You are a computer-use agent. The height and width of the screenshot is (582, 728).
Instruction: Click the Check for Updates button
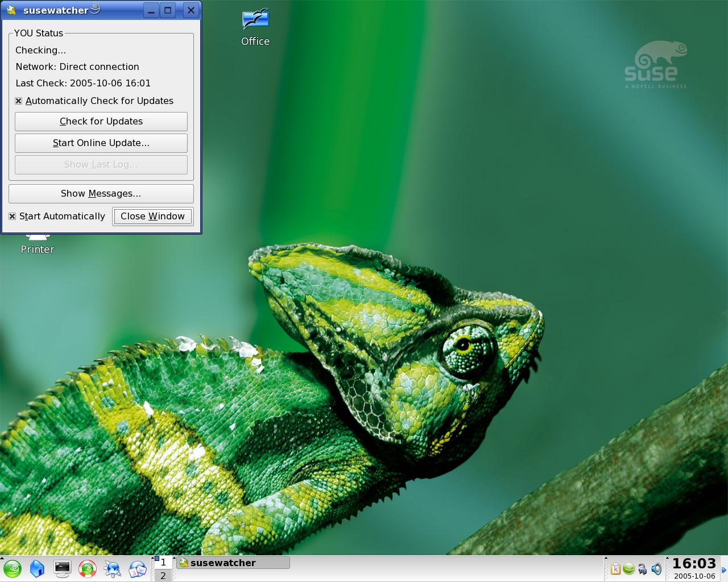[x=101, y=121]
